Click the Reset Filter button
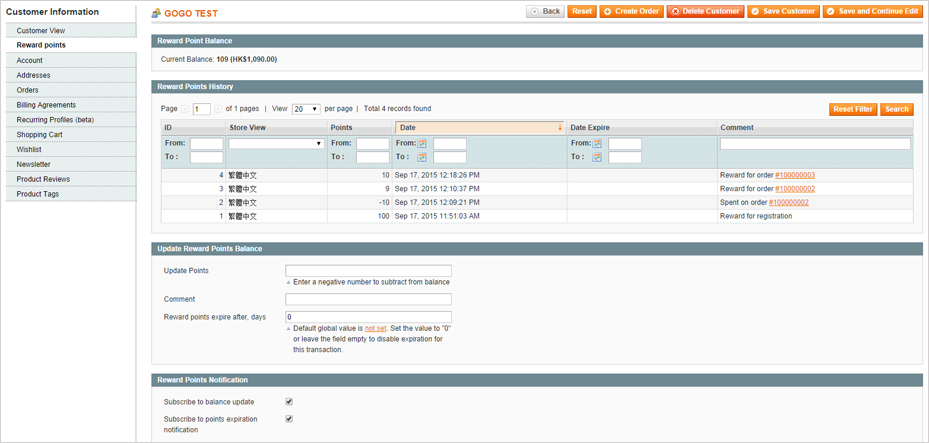The width and height of the screenshot is (929, 443). [x=852, y=109]
